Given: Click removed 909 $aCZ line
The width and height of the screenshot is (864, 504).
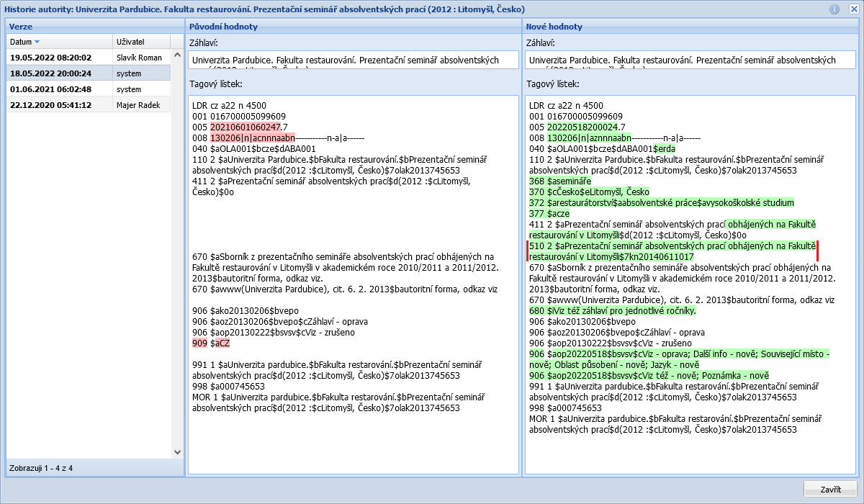Looking at the screenshot, I should pos(220,343).
